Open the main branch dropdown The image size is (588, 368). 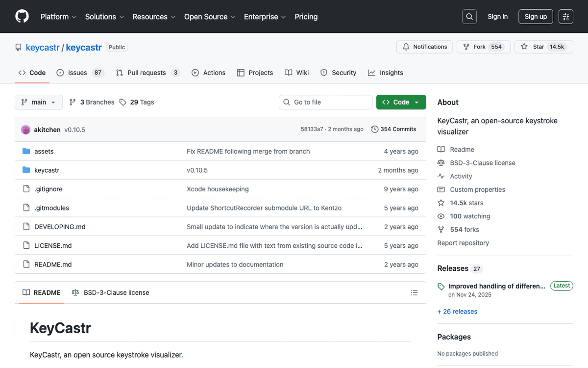point(38,102)
